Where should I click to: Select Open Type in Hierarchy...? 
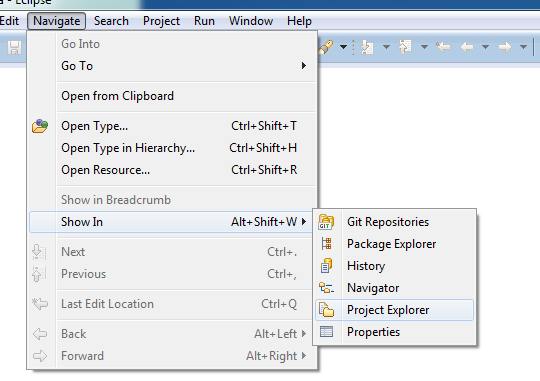(x=173, y=148)
